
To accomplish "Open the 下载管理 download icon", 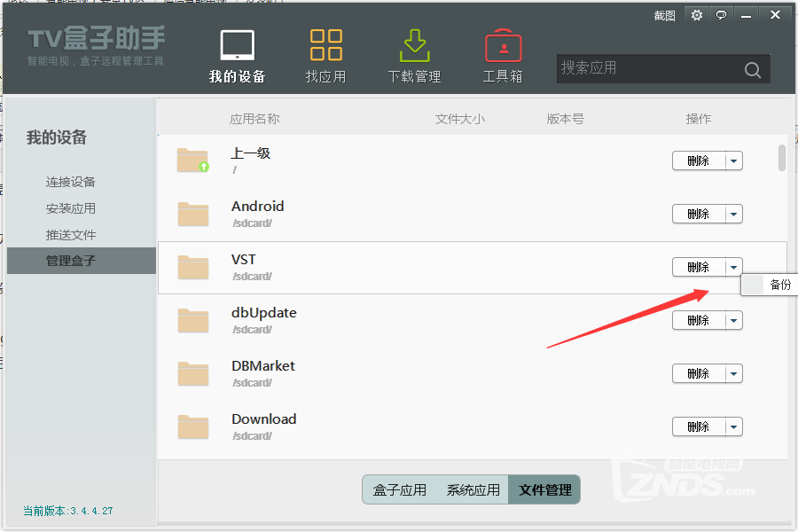I will point(414,45).
